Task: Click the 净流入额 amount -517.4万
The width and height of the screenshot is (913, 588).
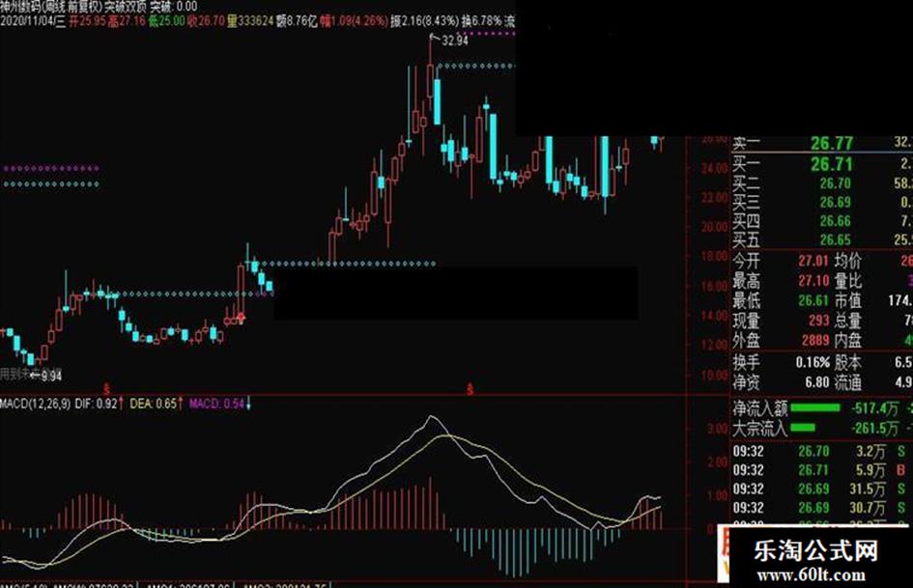Action: click(874, 408)
